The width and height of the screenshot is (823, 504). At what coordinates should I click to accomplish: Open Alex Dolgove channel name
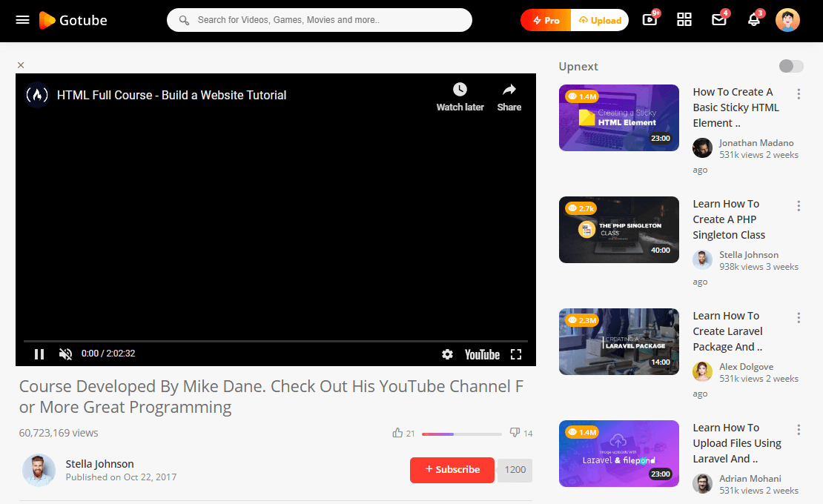[746, 367]
